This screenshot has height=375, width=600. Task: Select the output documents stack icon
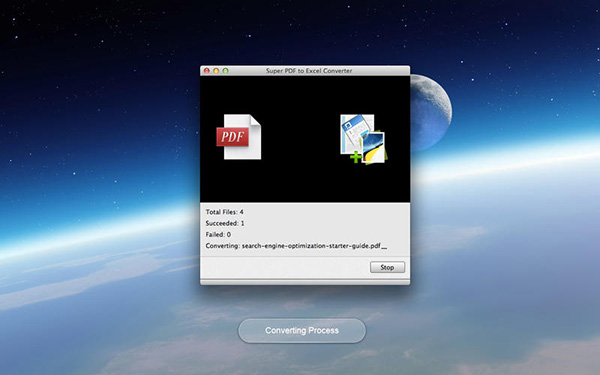coord(364,139)
